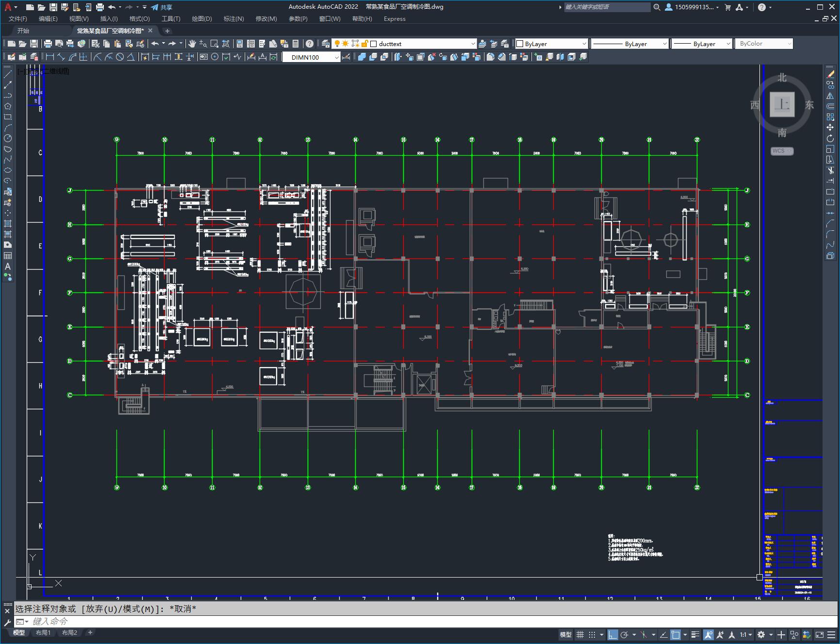Select the Move tool in modify toolbar
Viewport: 840px width, 644px height.
point(830,128)
